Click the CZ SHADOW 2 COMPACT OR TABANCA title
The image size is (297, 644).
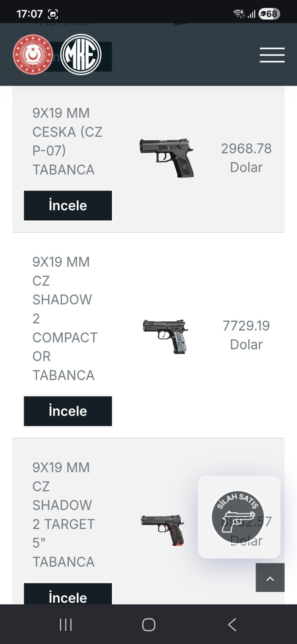65,318
